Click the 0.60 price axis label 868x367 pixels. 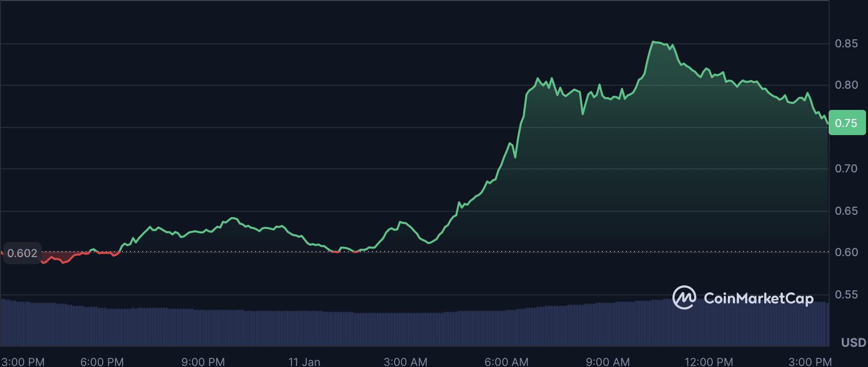click(846, 253)
